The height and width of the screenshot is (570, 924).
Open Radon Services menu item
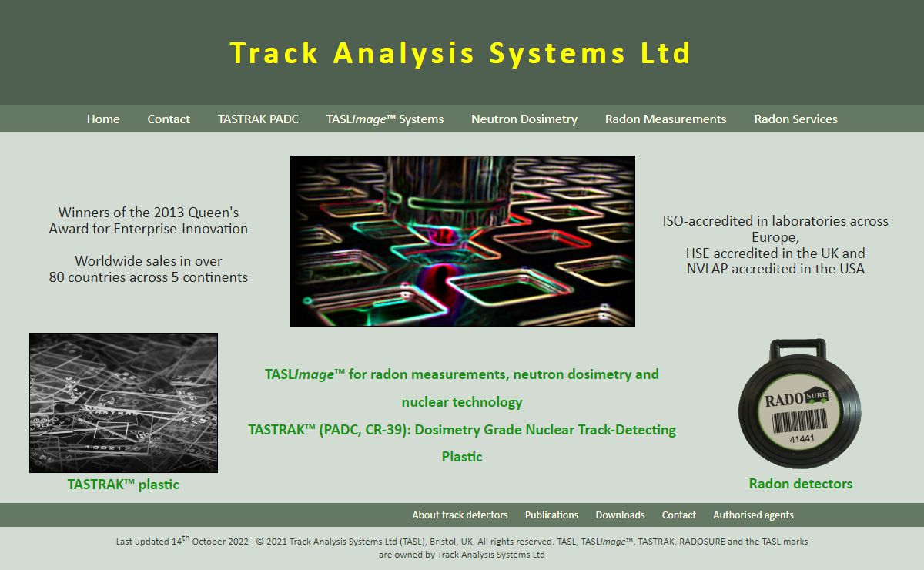coord(795,119)
